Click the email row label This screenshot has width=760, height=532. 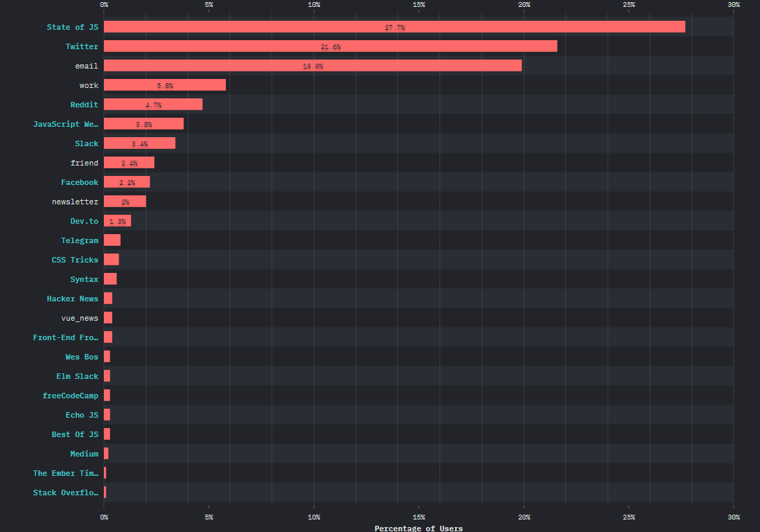(87, 66)
